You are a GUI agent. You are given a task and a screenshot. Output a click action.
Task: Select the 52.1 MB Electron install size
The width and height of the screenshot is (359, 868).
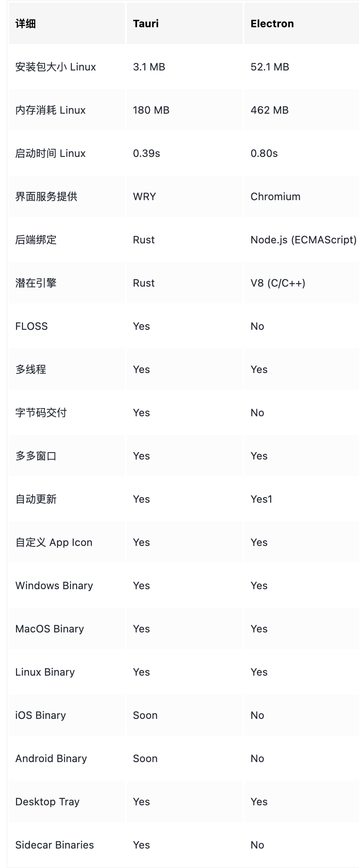(269, 67)
